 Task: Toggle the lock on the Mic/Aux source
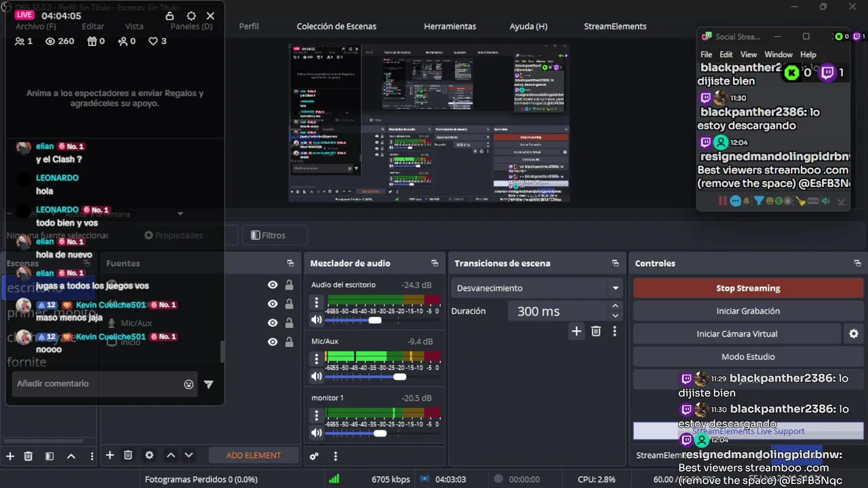point(290,323)
